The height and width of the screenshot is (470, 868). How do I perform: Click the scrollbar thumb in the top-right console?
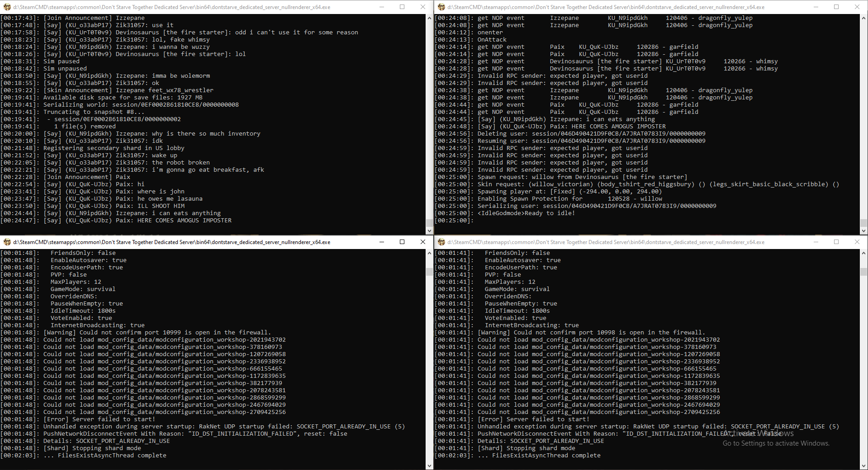pyautogui.click(x=864, y=223)
